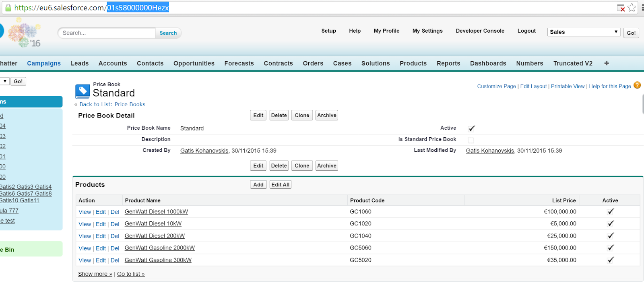
Task: Click the Edit All button
Action: click(281, 184)
